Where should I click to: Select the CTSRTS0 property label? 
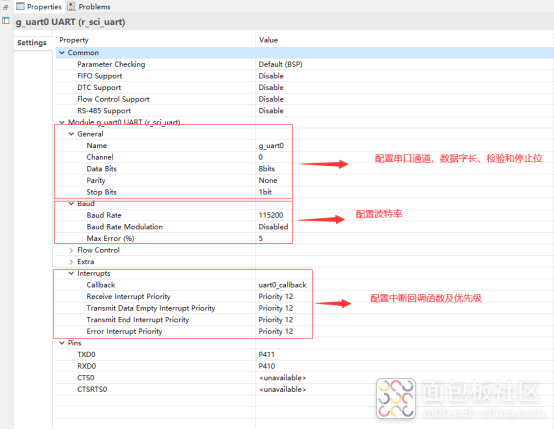(92, 389)
